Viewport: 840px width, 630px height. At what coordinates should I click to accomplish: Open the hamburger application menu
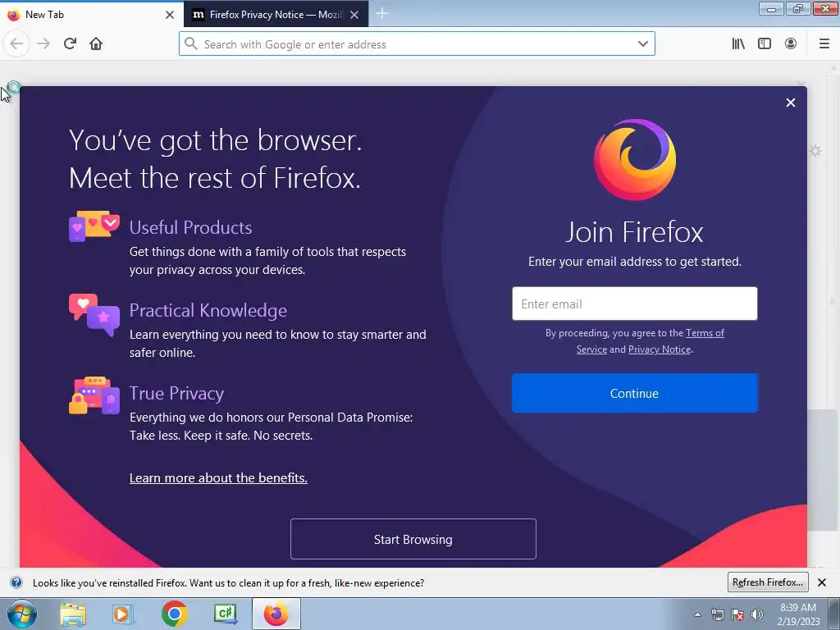pos(824,44)
